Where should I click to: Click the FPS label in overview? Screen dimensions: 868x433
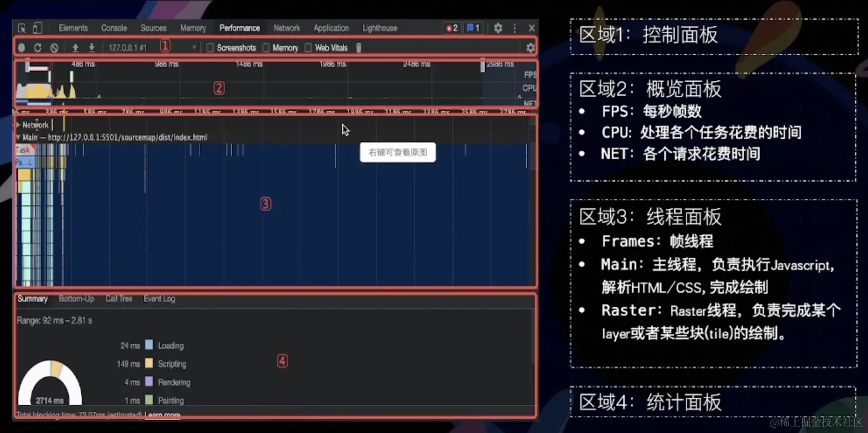tap(529, 75)
